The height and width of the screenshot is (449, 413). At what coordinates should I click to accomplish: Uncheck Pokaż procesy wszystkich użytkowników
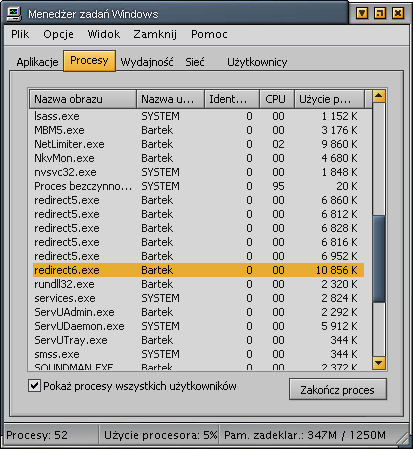34,386
